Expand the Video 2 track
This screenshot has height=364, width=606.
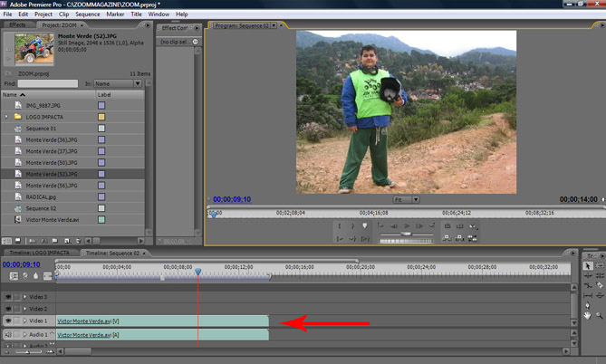coord(24,309)
